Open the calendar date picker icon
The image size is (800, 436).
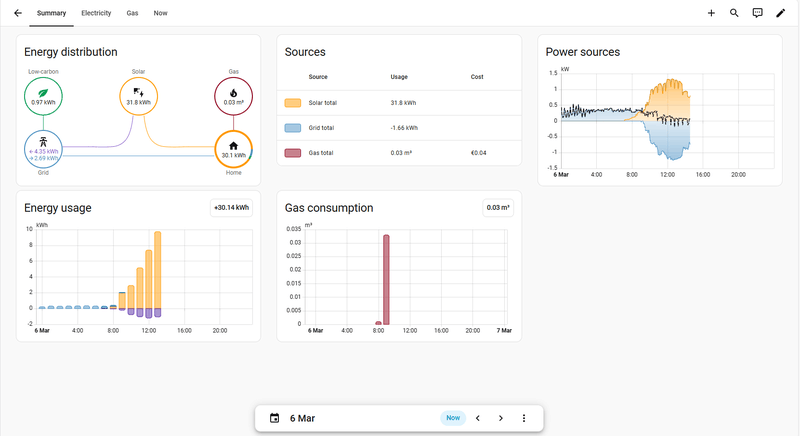[274, 418]
